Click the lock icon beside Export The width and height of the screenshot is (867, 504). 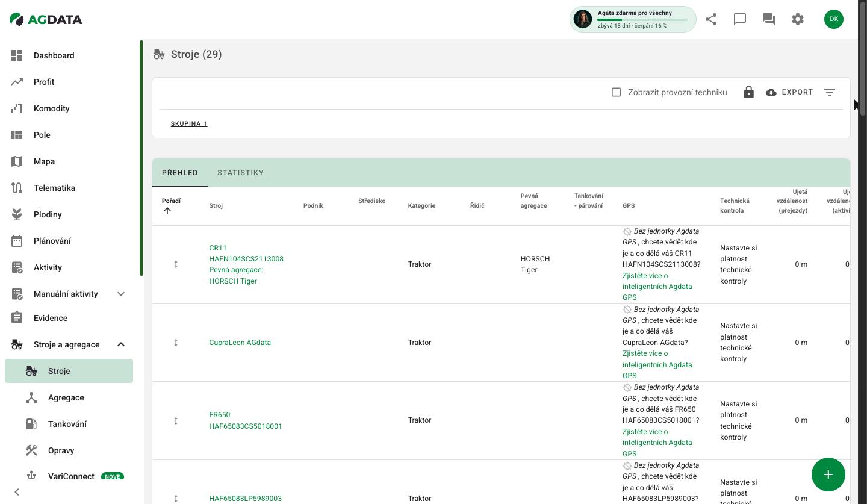click(748, 92)
